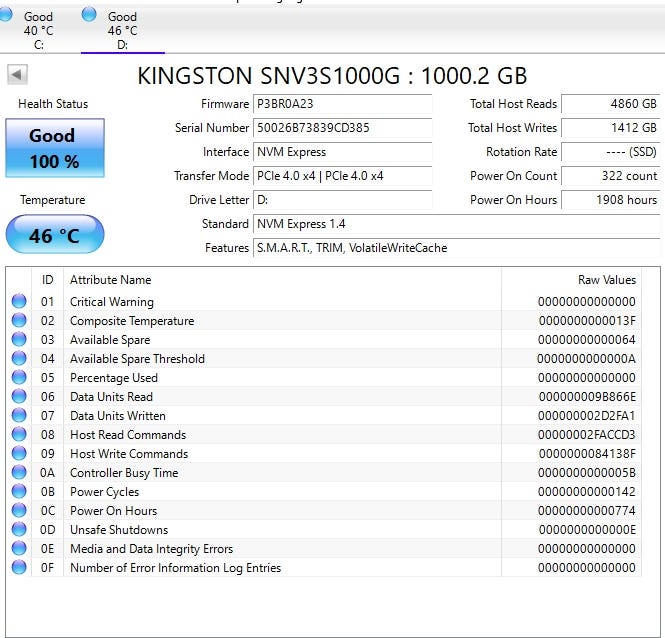The height and width of the screenshot is (638, 665).
Task: Click the Attribute Name column header
Action: click(110, 280)
